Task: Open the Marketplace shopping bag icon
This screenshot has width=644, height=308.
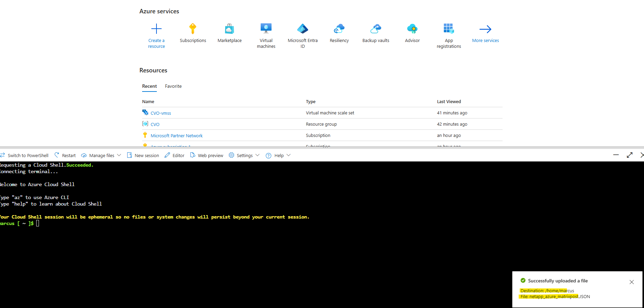Action: point(230,29)
